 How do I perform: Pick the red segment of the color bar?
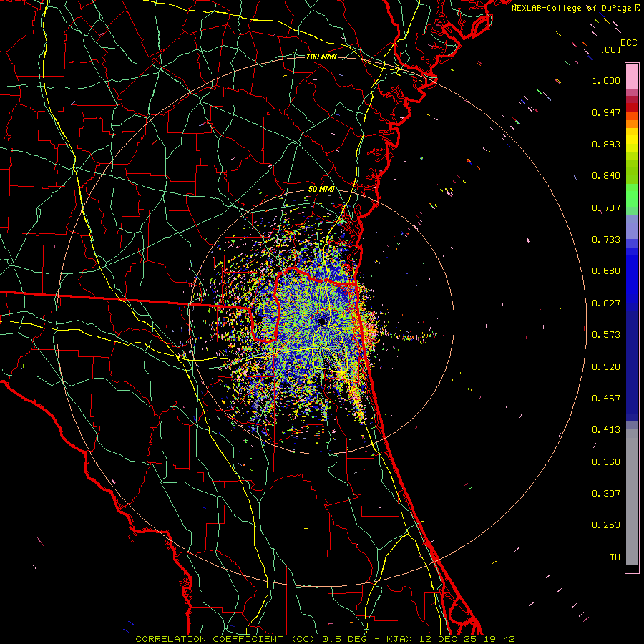[632, 107]
